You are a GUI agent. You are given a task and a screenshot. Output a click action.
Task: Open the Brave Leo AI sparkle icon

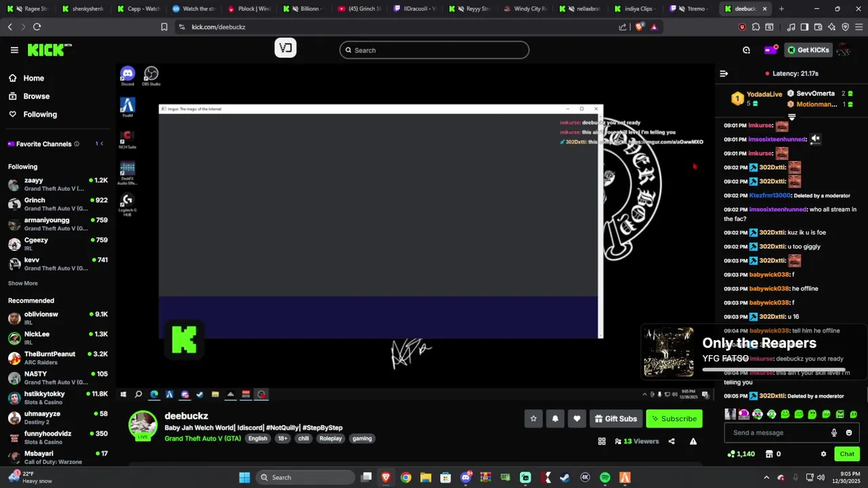[831, 27]
